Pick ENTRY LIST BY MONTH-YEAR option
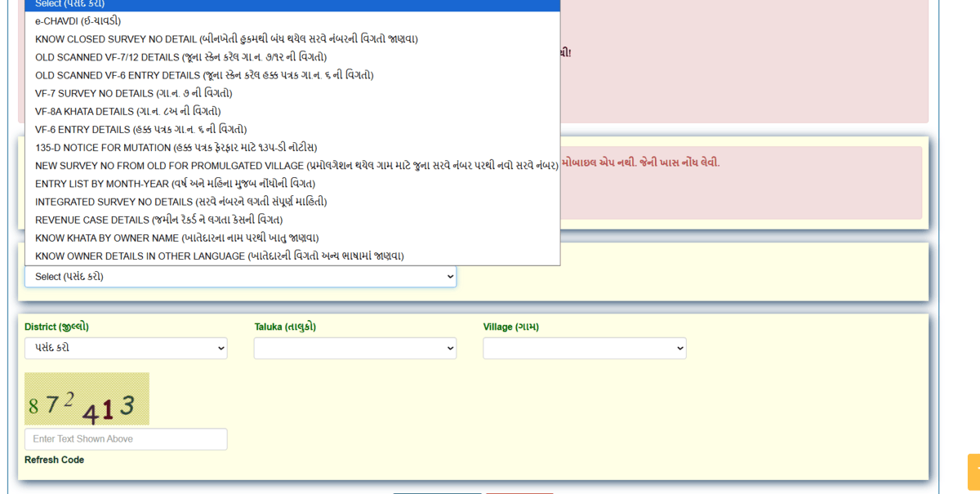Screen dimensions: 980x494 tap(175, 184)
